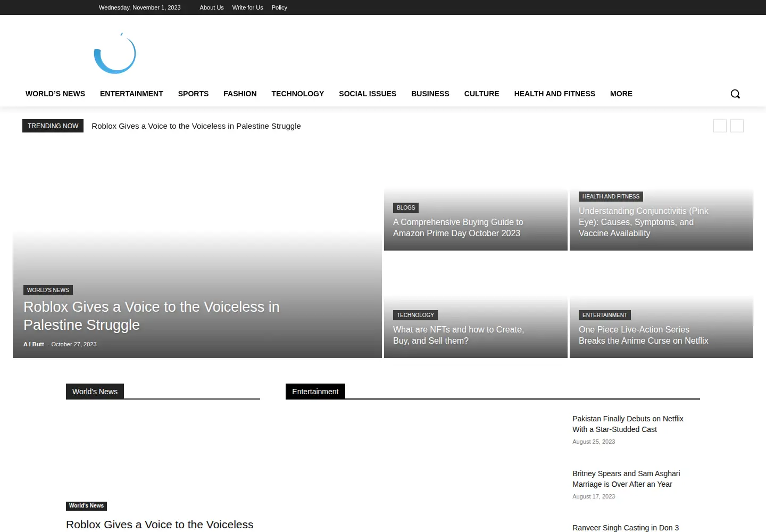
Task: Open Health and Fitness menu item
Action: (x=554, y=94)
